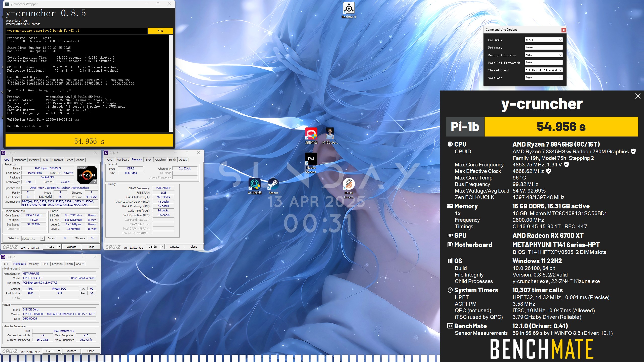644x362 pixels.
Task: Click the DRAM Frequency 2789.9 MHz value
Action: coord(163,188)
